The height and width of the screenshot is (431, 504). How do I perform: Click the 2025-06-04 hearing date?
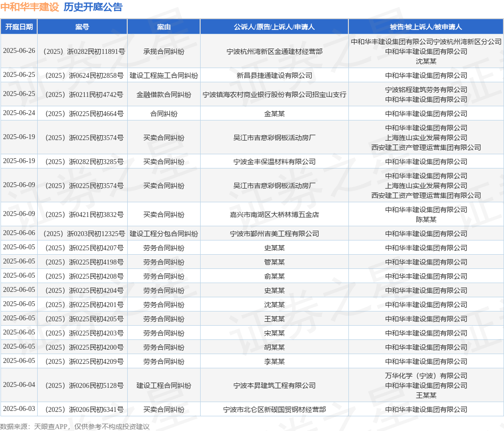coord(19,384)
